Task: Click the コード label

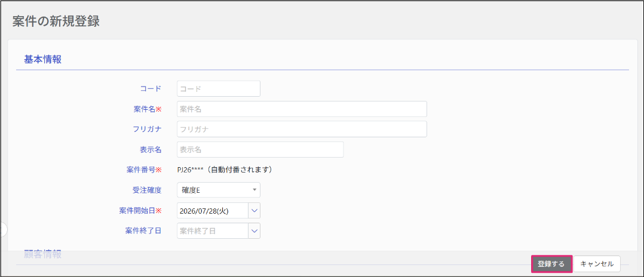Action: (151, 88)
